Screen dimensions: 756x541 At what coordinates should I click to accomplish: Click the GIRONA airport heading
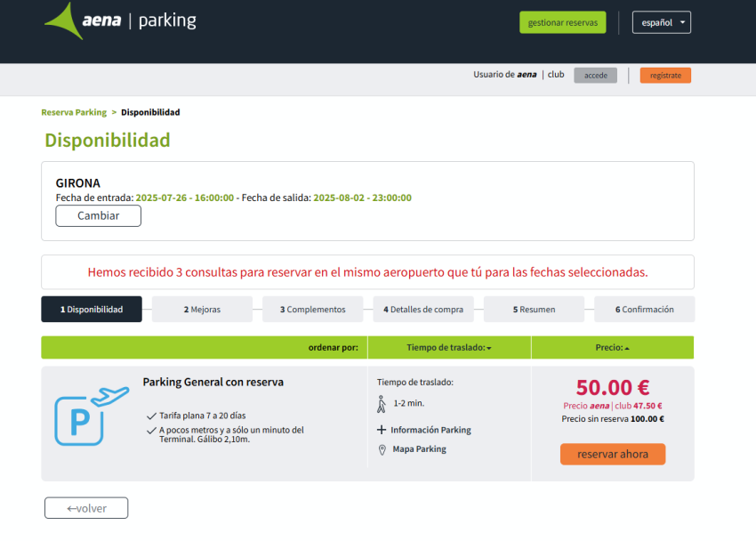pyautogui.click(x=78, y=183)
